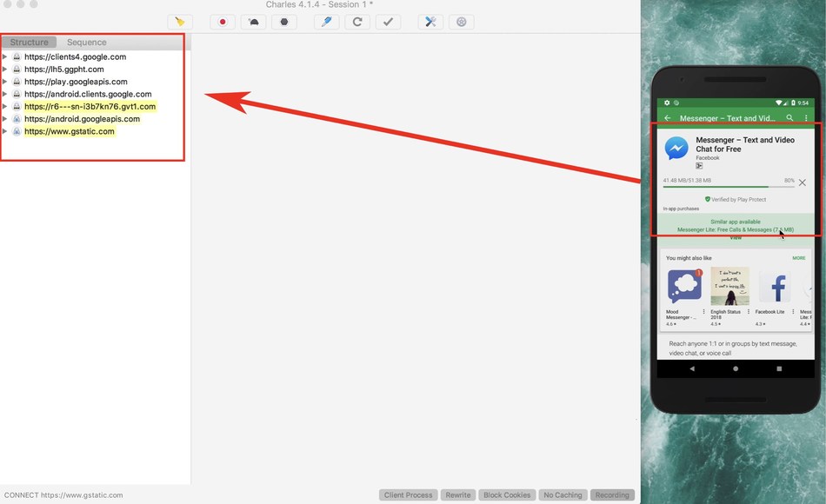
Task: Click the Repeat request arrow icon
Action: coord(356,22)
